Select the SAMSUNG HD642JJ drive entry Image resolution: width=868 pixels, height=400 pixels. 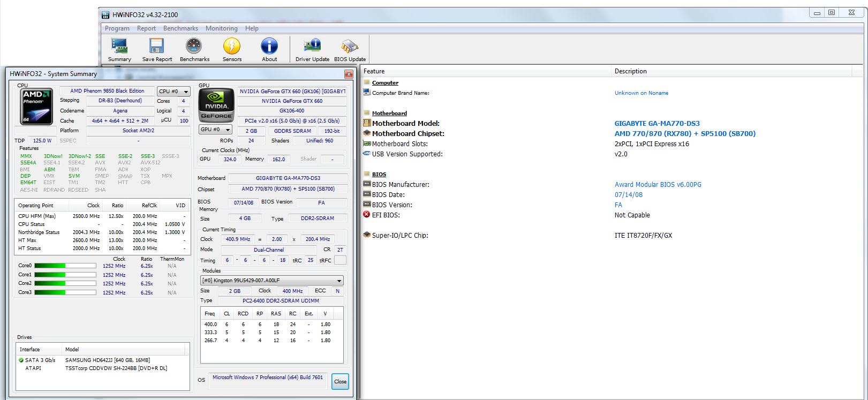107,360
